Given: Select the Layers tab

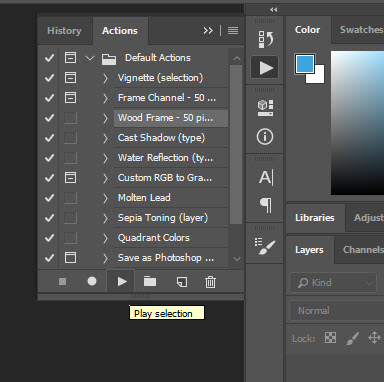Looking at the screenshot, I should point(309,250).
